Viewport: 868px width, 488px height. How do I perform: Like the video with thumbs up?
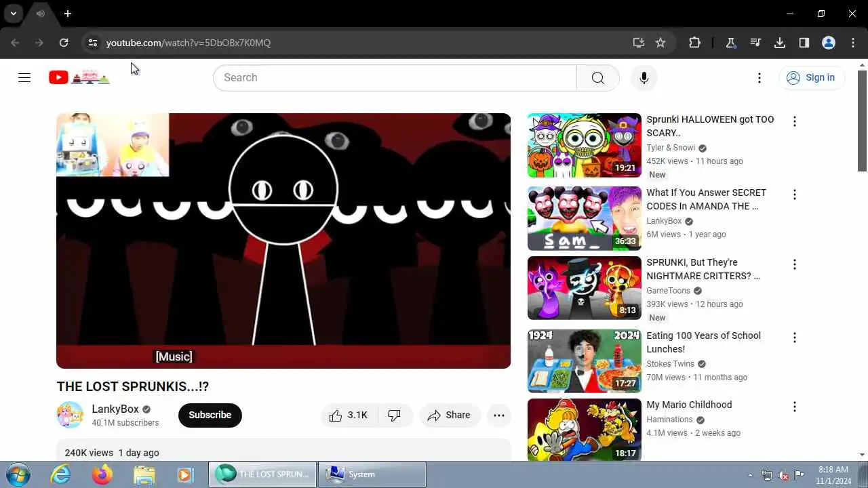click(349, 415)
